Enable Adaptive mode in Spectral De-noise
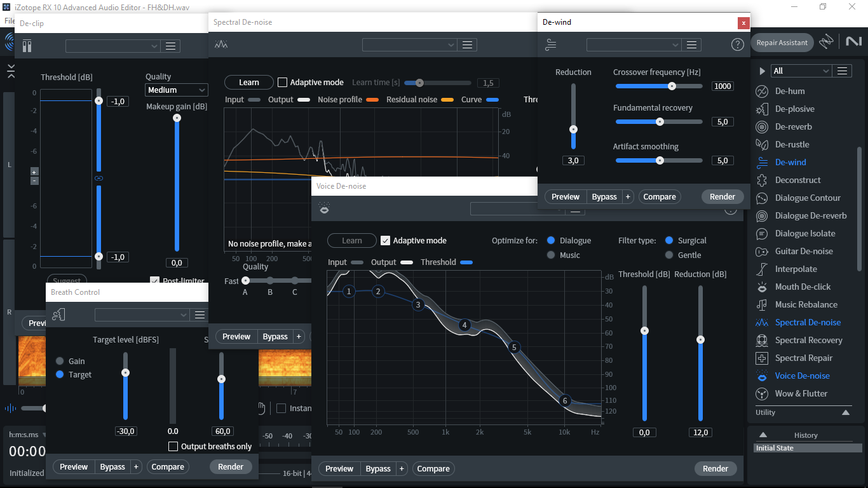Image resolution: width=868 pixels, height=488 pixels. point(283,82)
